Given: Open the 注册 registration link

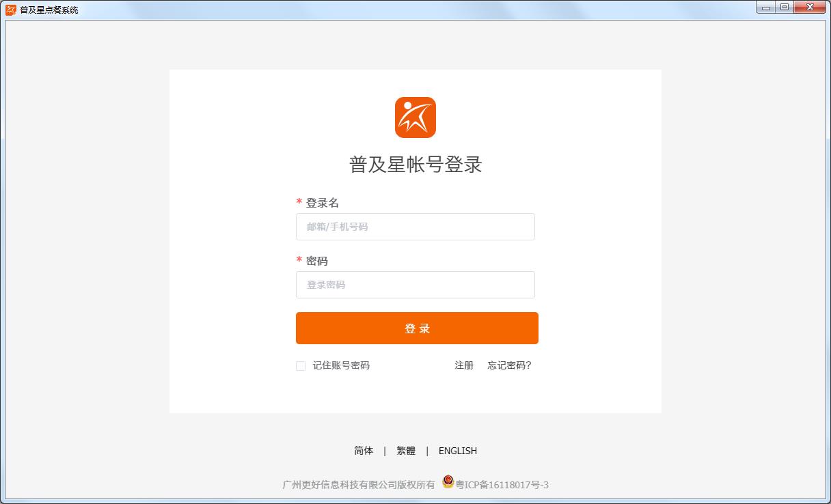Looking at the screenshot, I should point(464,365).
